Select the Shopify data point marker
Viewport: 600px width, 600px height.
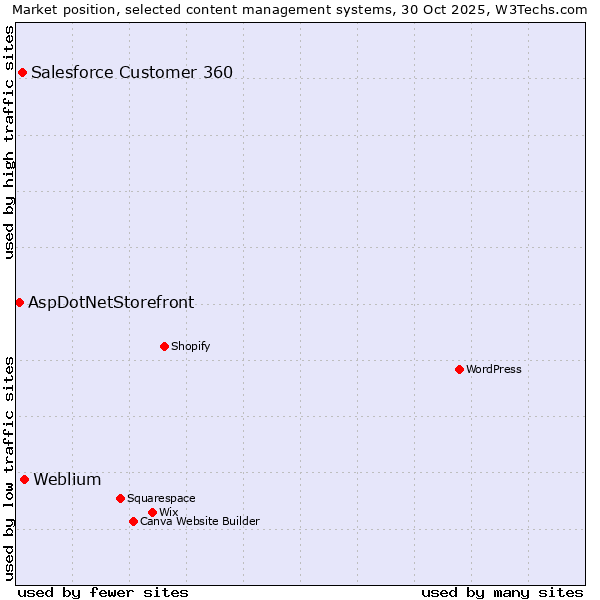coord(164,346)
